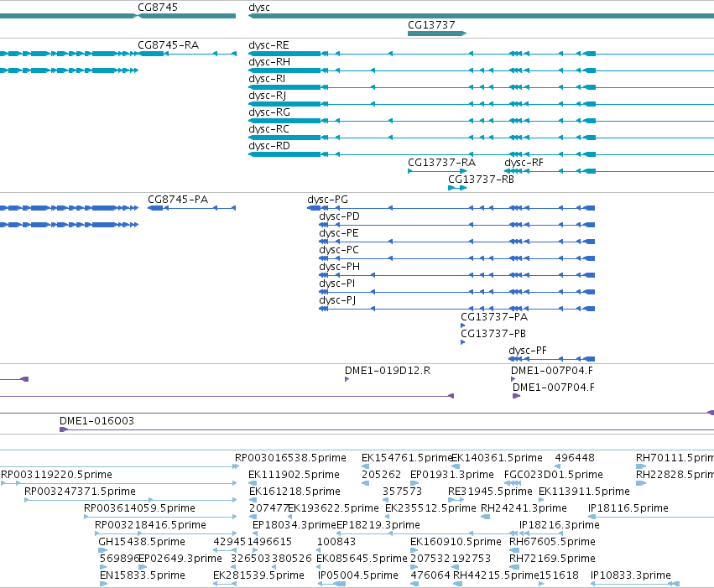Select EST RP003016538.5prime
This screenshot has height=588, width=714.
pos(290,458)
